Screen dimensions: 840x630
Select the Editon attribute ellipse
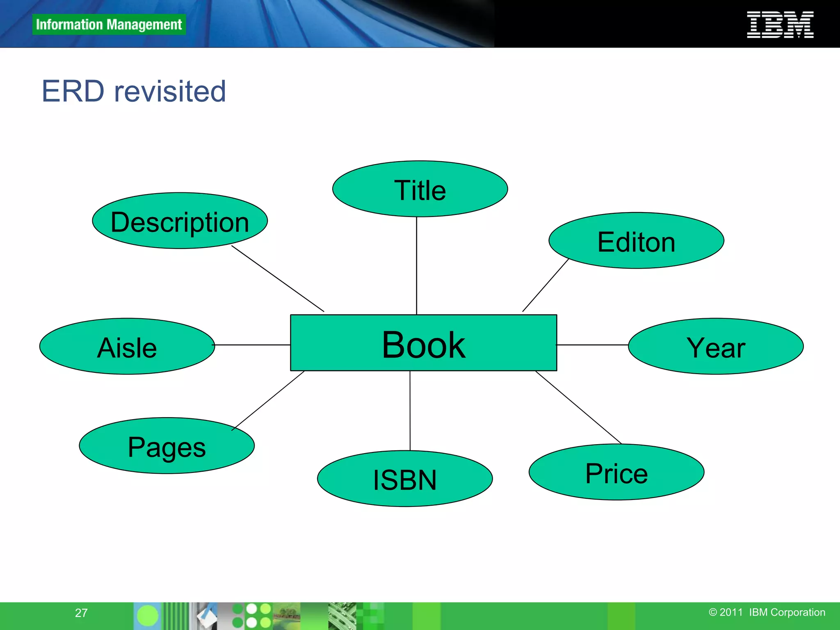point(636,241)
